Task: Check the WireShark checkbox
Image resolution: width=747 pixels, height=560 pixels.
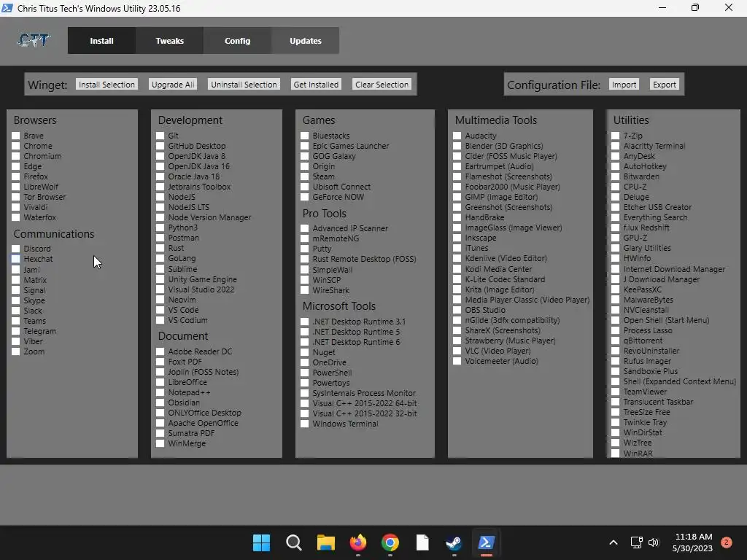Action: point(304,290)
